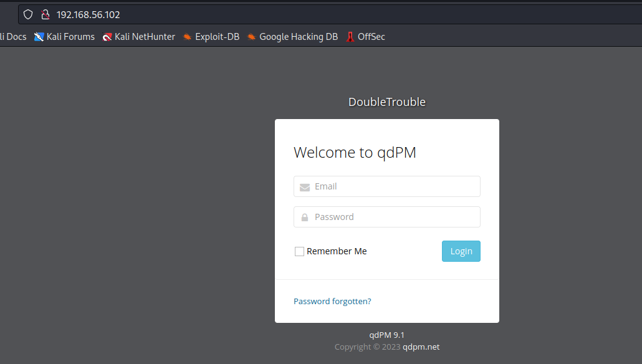Focus the Password input field
Screen dimensions: 642x364
pyautogui.click(x=387, y=217)
